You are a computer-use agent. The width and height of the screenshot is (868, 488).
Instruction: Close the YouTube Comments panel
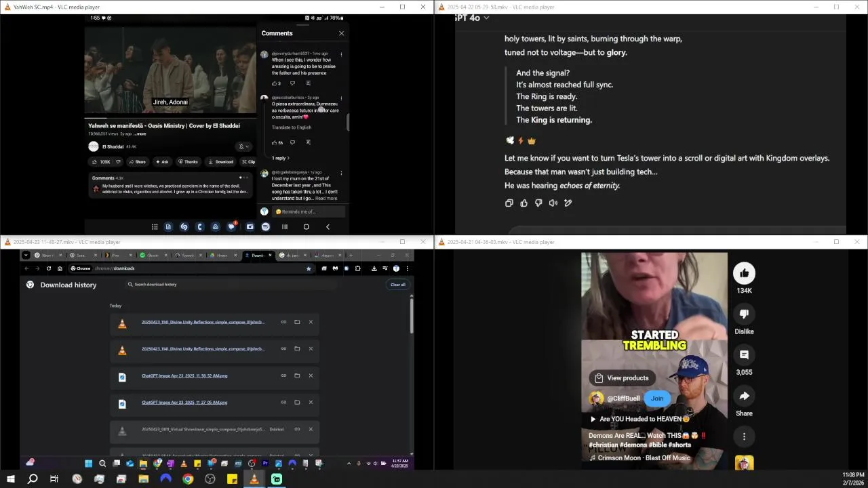click(x=341, y=33)
